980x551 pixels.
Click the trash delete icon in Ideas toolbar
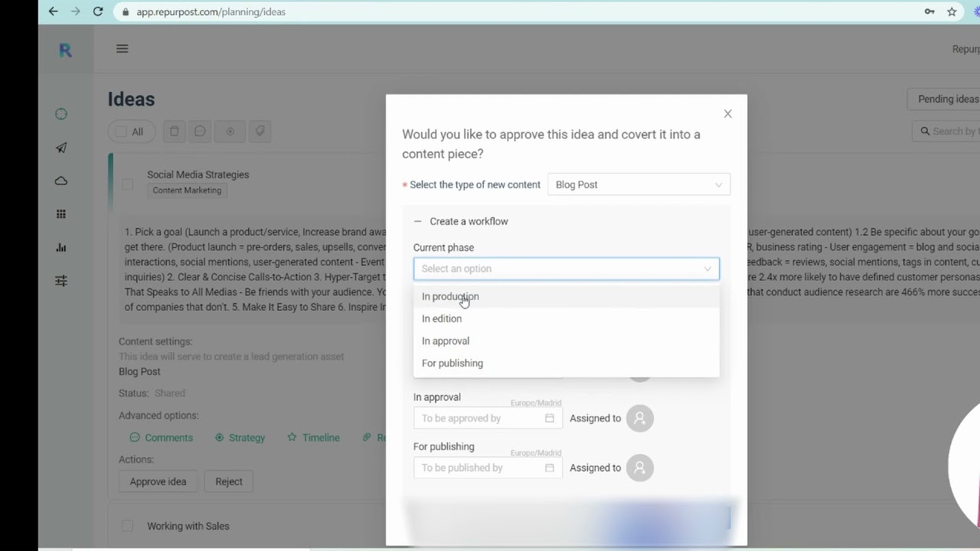[174, 132]
